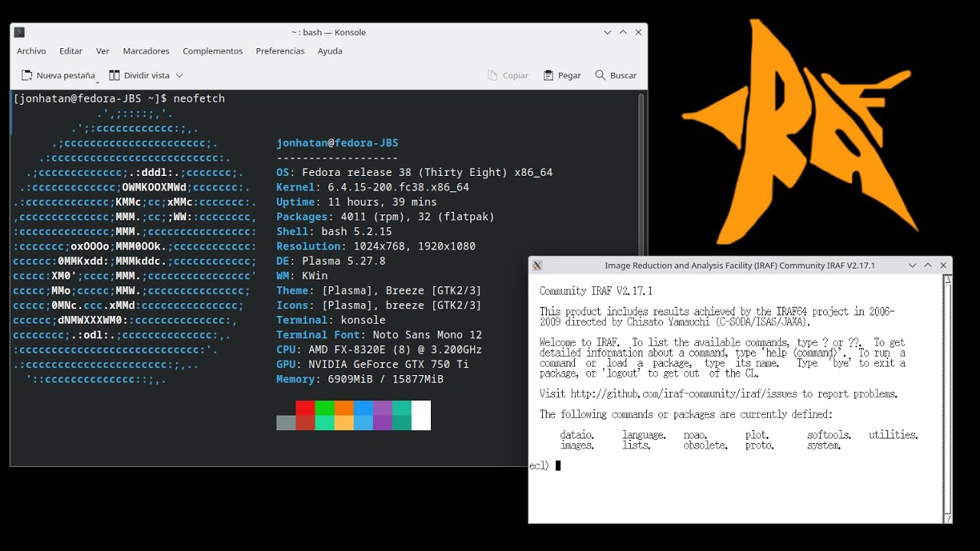
Task: Expand the Dividir vista dropdown arrow
Action: tap(179, 76)
